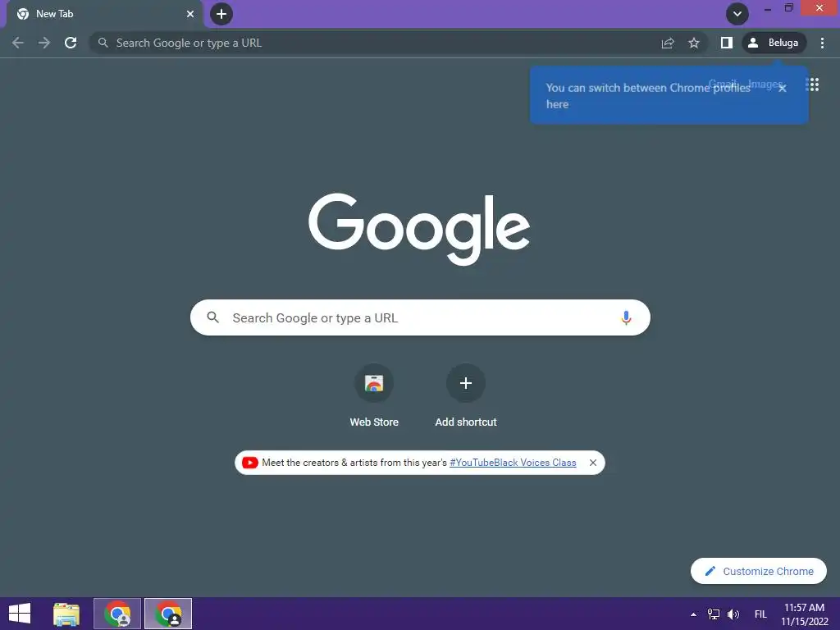This screenshot has height=630, width=840.
Task: Open File Explorer from taskbar
Action: (x=66, y=614)
